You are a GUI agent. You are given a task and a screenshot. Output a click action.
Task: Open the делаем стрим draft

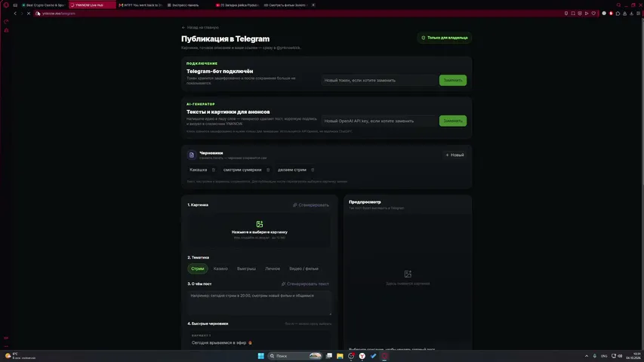click(292, 170)
